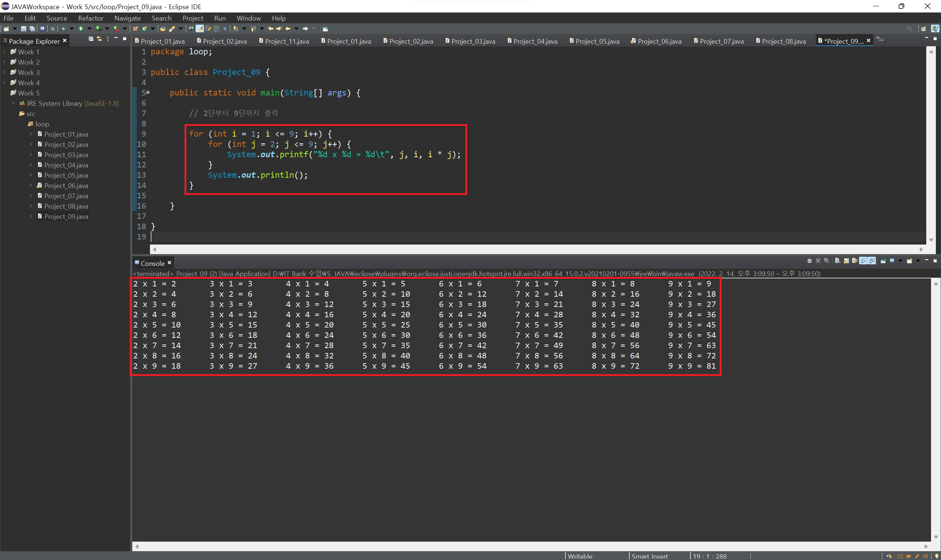Screen dimensions: 941x560
Task: Click the Debug bug icon
Action: (63, 29)
